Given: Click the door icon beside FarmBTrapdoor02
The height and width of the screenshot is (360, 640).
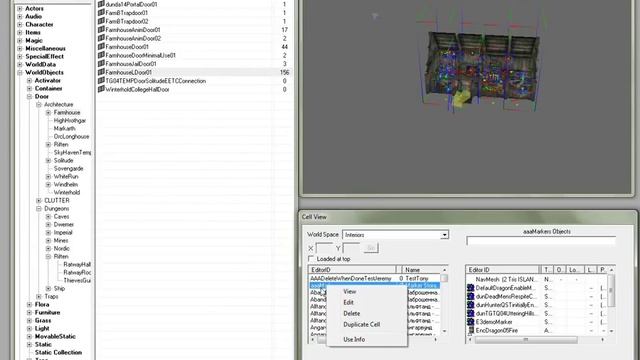Looking at the screenshot, I should tap(101, 21).
